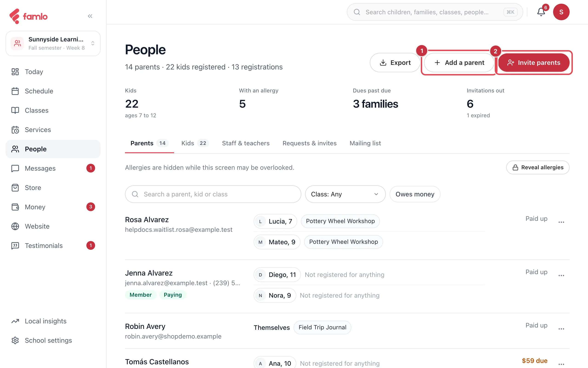Screen dimensions: 588x368
Task: Open Rosa Alvarez parent row name
Action: (x=147, y=219)
